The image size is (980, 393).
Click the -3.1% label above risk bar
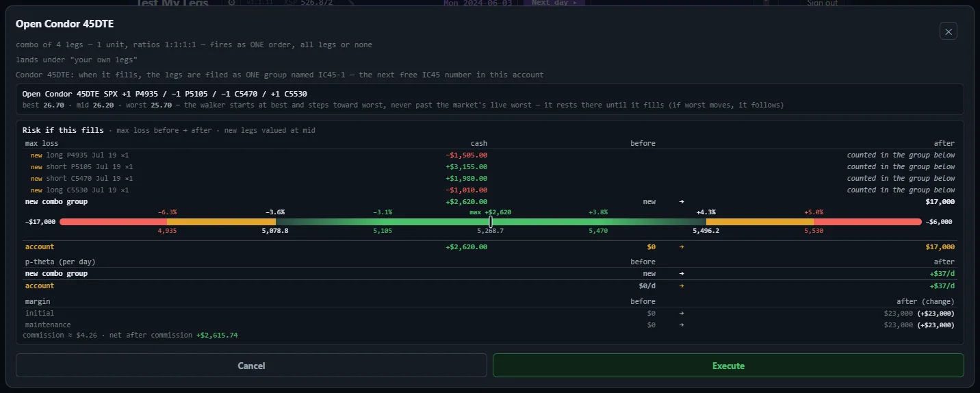(383, 212)
